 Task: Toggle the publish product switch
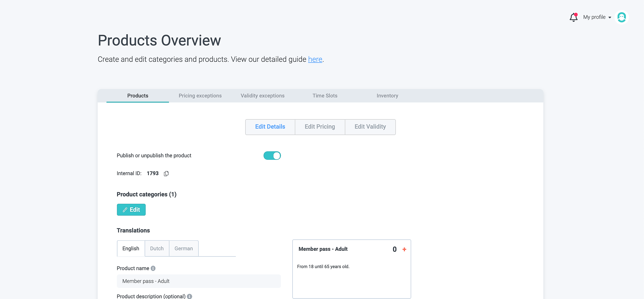[272, 156]
